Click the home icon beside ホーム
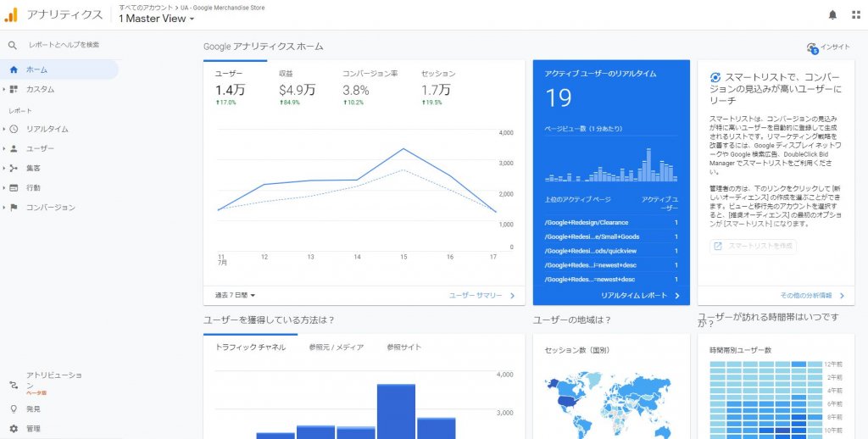 pyautogui.click(x=14, y=69)
